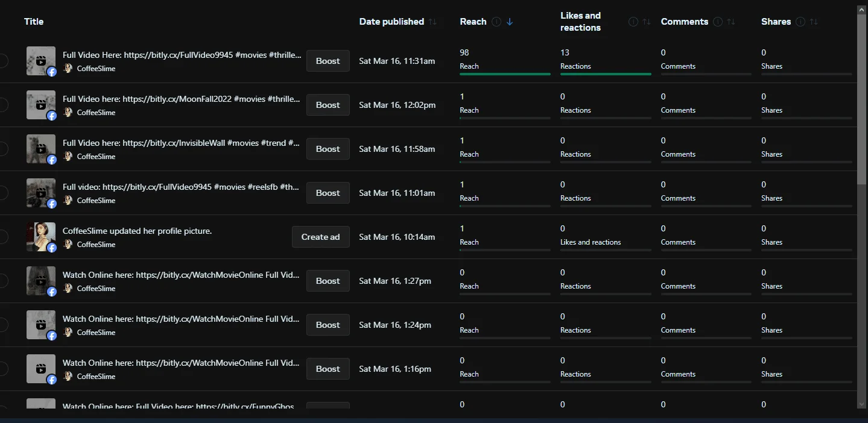Sort posts by Date published arrows icon
868x423 pixels.
pos(432,22)
